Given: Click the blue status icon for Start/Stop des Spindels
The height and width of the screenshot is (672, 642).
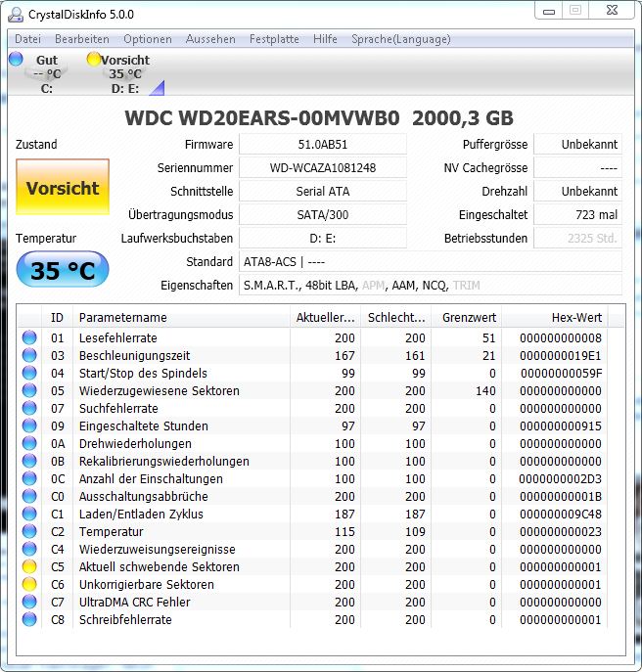Looking at the screenshot, I should pos(29,373).
